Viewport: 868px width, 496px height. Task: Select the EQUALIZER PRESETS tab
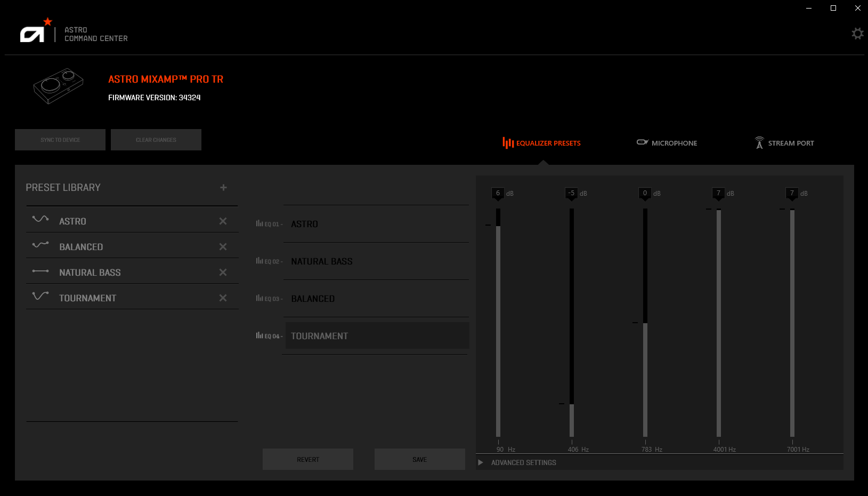pyautogui.click(x=541, y=143)
